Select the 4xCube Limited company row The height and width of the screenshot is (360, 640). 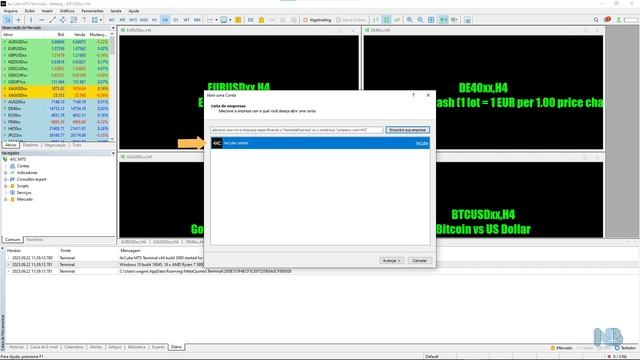coord(320,143)
